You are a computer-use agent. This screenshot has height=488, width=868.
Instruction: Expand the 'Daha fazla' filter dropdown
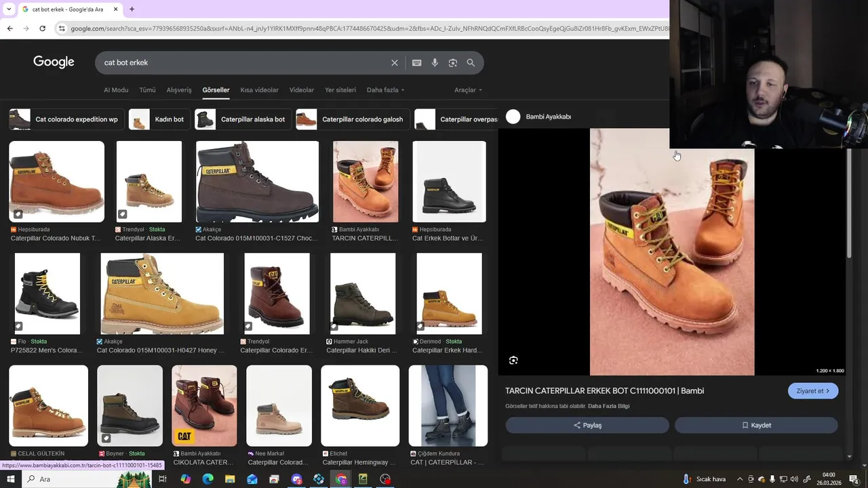click(385, 90)
